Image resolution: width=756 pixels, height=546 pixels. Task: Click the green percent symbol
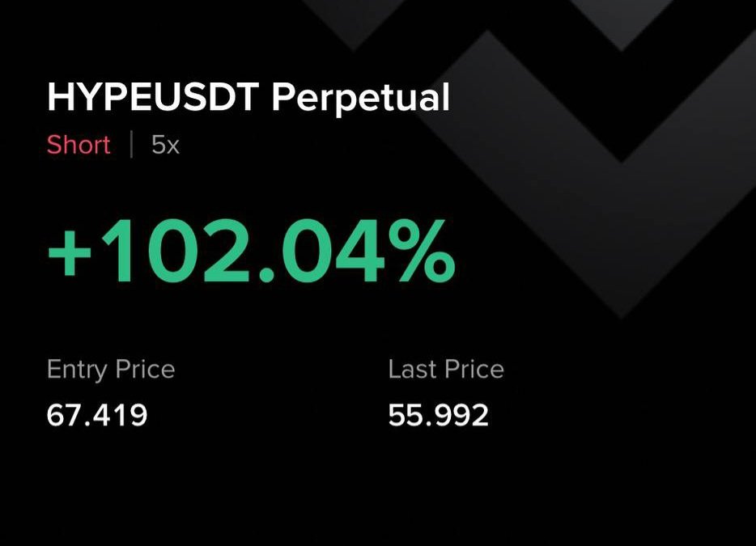pos(425,251)
